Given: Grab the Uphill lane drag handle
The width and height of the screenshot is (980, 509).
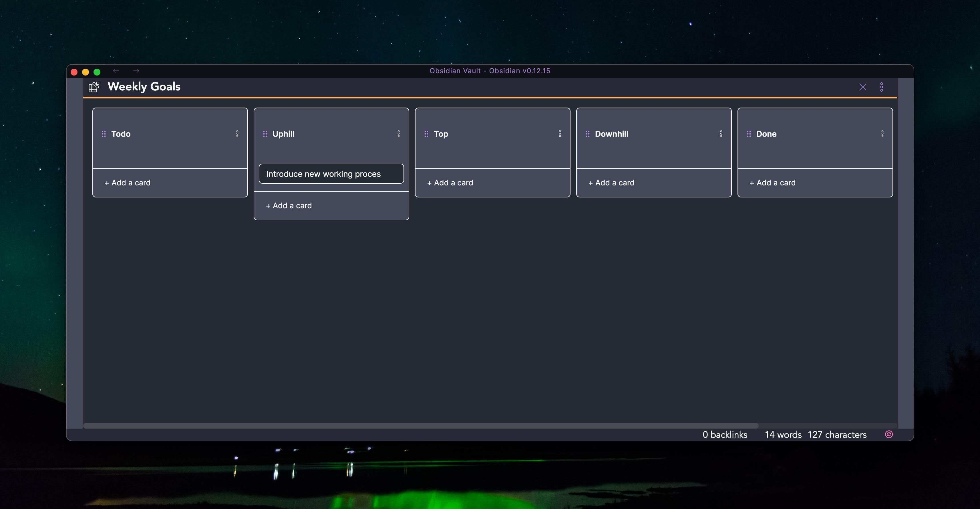Looking at the screenshot, I should coord(265,134).
